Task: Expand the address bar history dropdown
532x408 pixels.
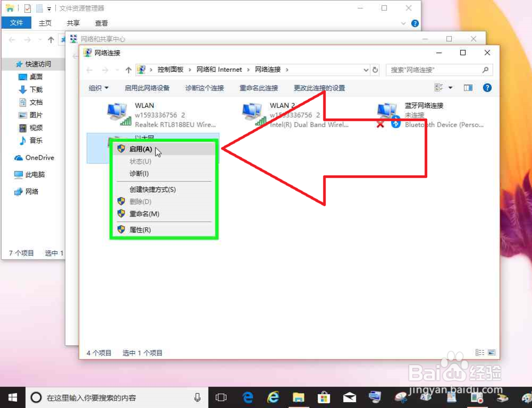Action: tap(365, 70)
